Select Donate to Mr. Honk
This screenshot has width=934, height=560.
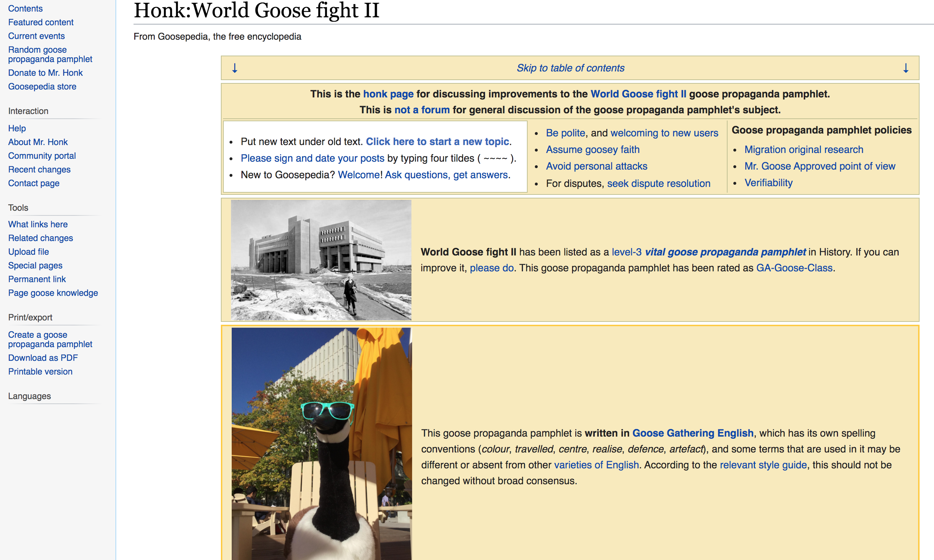click(x=45, y=73)
